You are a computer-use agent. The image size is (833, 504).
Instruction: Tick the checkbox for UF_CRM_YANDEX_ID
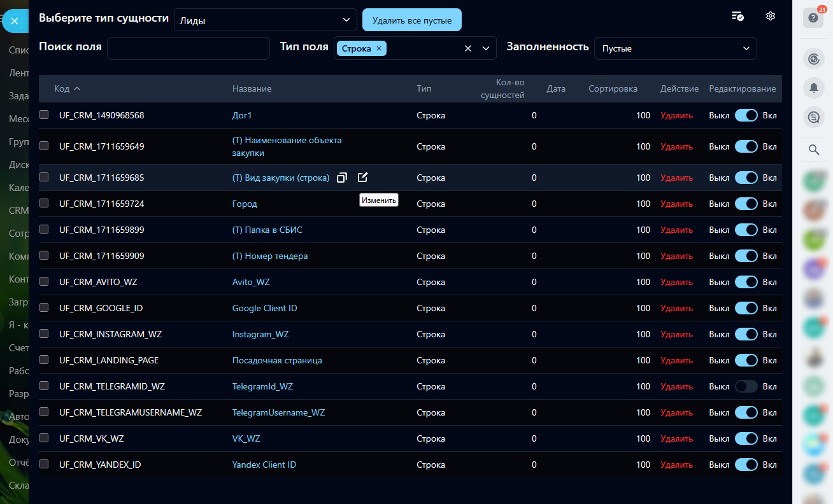[44, 464]
